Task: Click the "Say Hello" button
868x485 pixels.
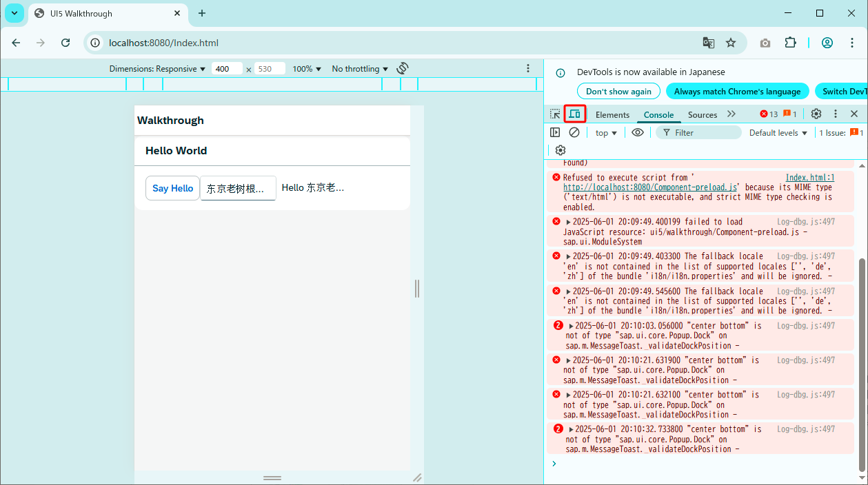Action: 172,187
